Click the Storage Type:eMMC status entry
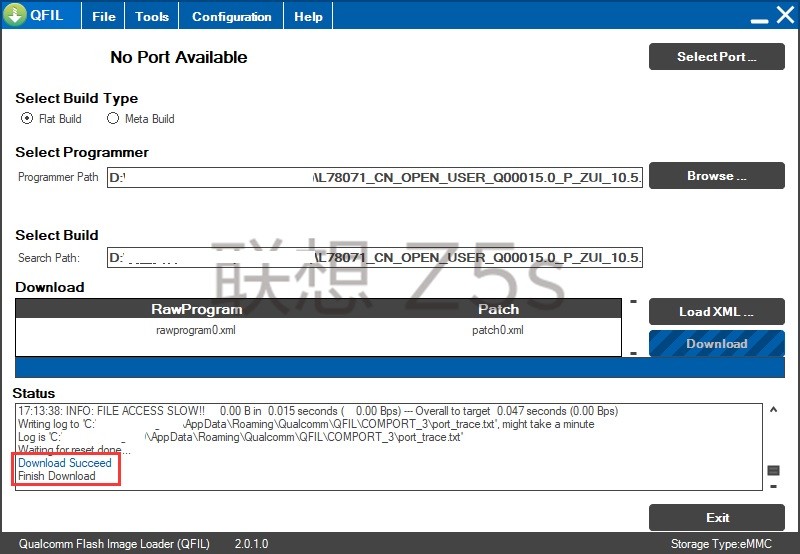800x554 pixels. point(721,544)
